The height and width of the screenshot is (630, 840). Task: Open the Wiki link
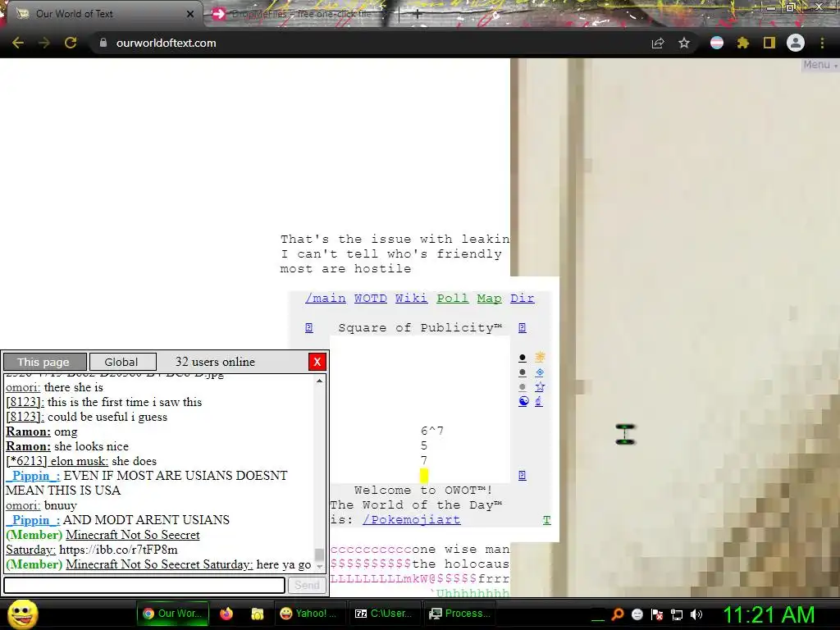pos(412,298)
